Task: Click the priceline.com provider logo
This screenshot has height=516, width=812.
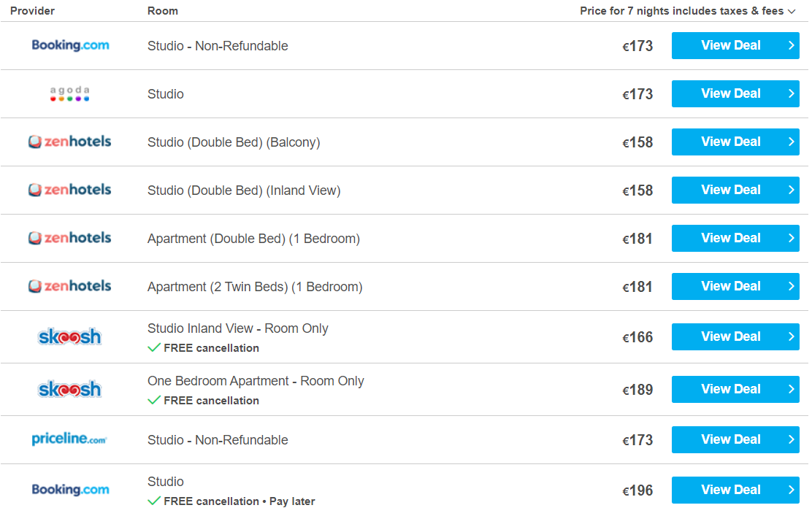Action: (69, 439)
